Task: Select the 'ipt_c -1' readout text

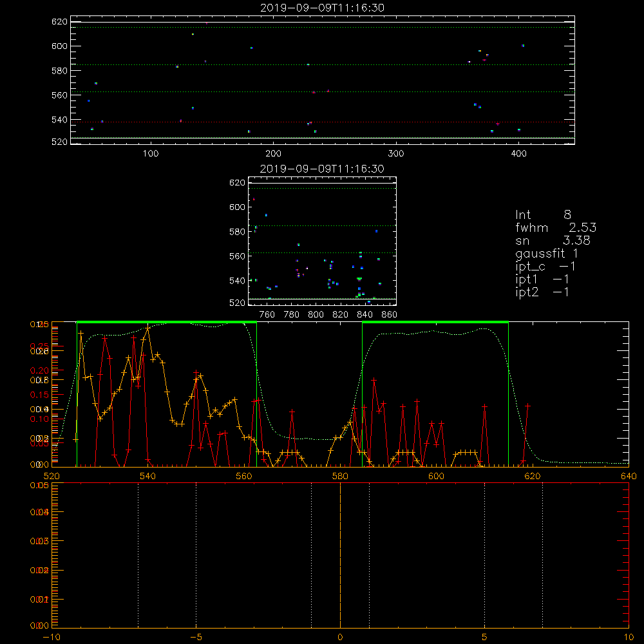Action: [545, 267]
